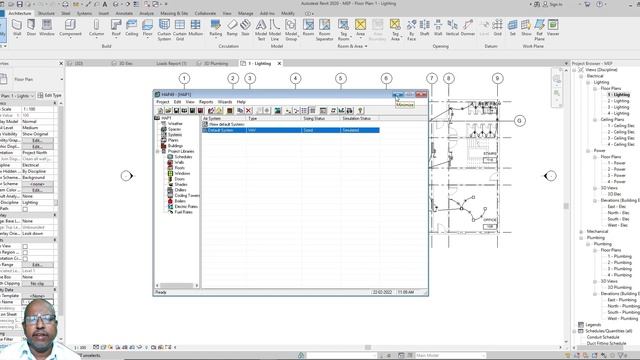640x360 pixels.
Task: Select the Wall tool in the ribbon
Action: coord(17,28)
